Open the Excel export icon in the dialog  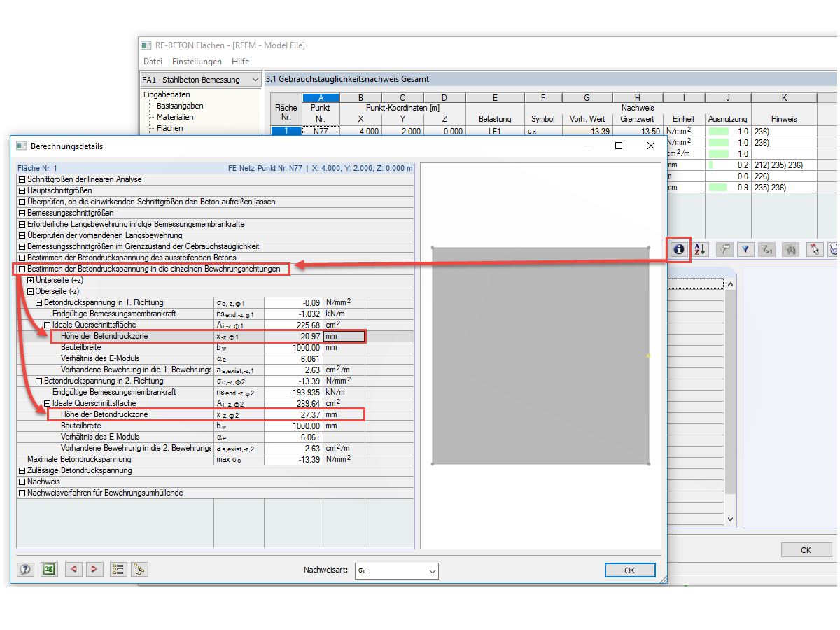pyautogui.click(x=48, y=569)
